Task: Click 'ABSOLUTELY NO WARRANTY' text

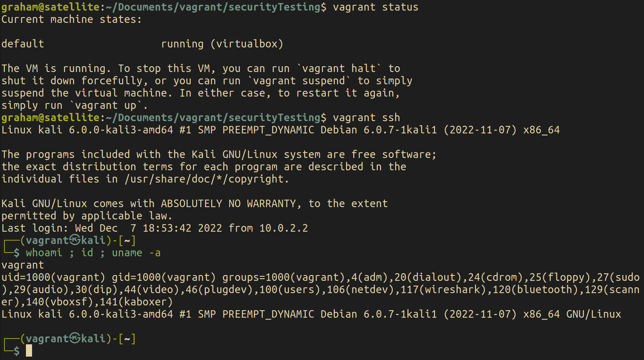Action: click(x=229, y=204)
